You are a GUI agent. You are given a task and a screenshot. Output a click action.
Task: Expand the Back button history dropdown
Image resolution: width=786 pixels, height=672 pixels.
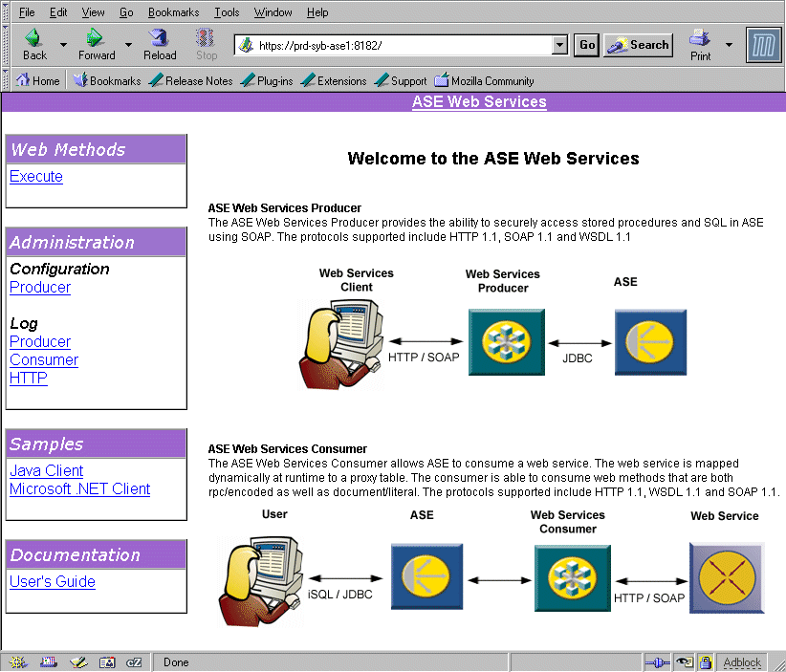pyautogui.click(x=64, y=45)
